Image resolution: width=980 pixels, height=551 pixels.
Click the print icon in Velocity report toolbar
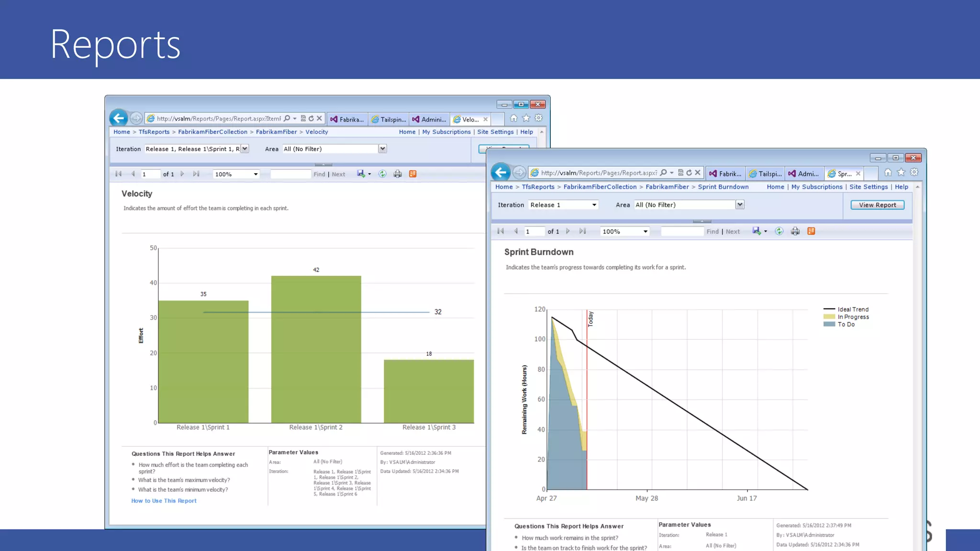398,174
